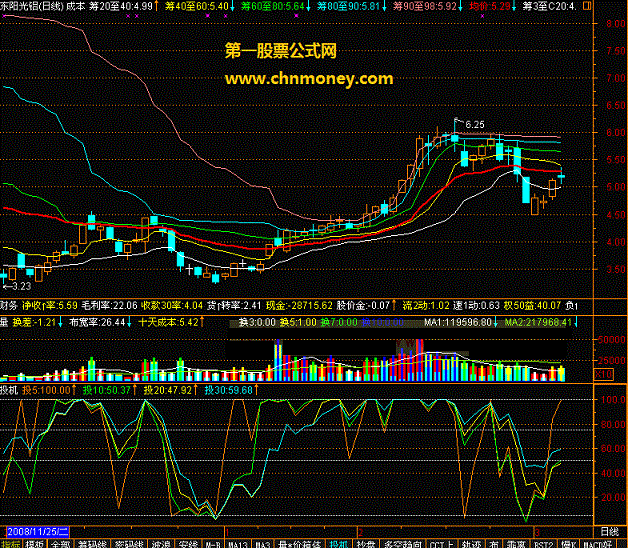Open the 轨迹 indicator tab
Image resolution: width=628 pixels, height=548 pixels.
tap(471, 544)
